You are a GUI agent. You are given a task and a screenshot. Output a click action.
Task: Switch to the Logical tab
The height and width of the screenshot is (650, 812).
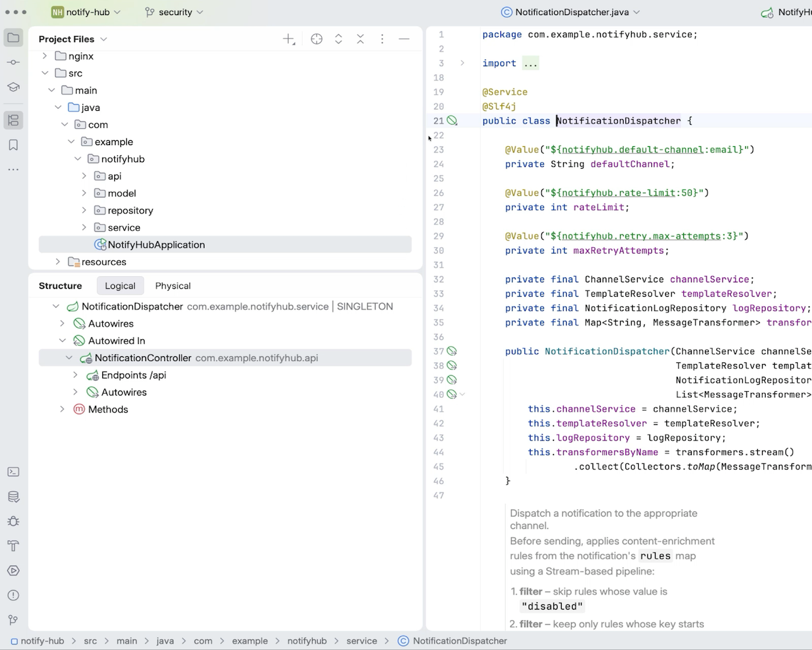pos(120,286)
